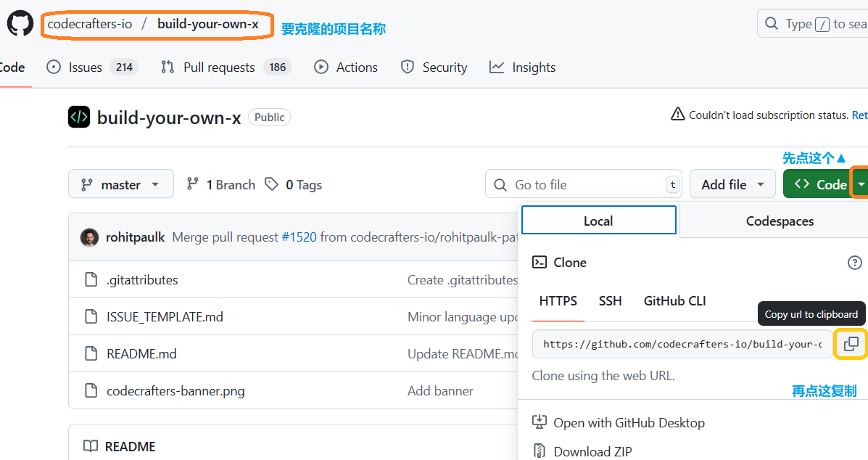Click the tag icon beside 0 Tags
This screenshot has width=868, height=460.
coord(271,184)
